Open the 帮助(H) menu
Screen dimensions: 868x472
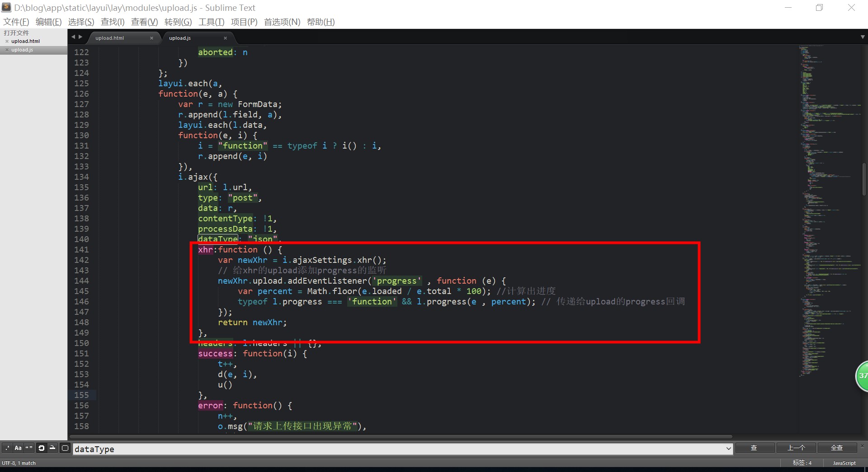321,22
